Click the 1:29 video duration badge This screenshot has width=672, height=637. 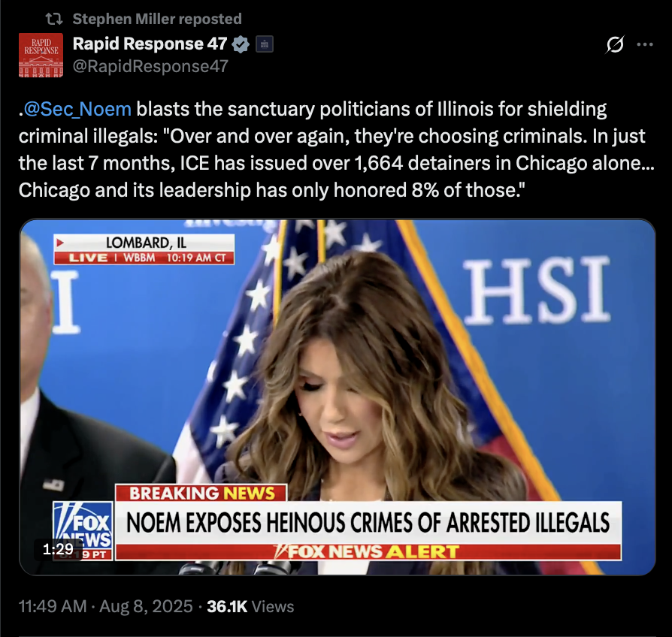(x=58, y=549)
